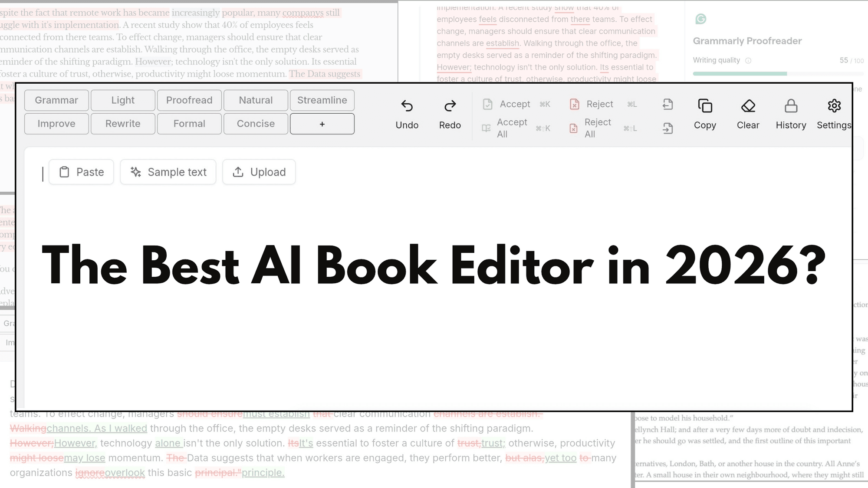The width and height of the screenshot is (868, 488).
Task: Reject All suggestions
Action: point(603,128)
